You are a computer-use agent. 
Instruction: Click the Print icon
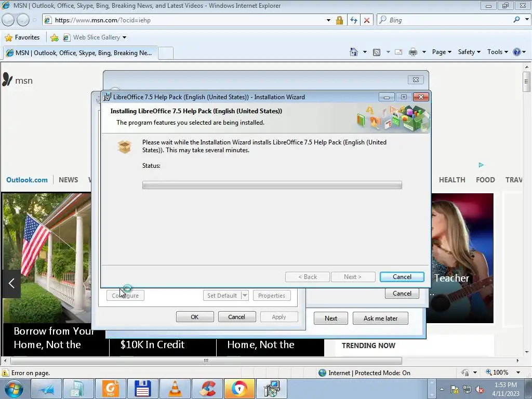click(x=413, y=52)
